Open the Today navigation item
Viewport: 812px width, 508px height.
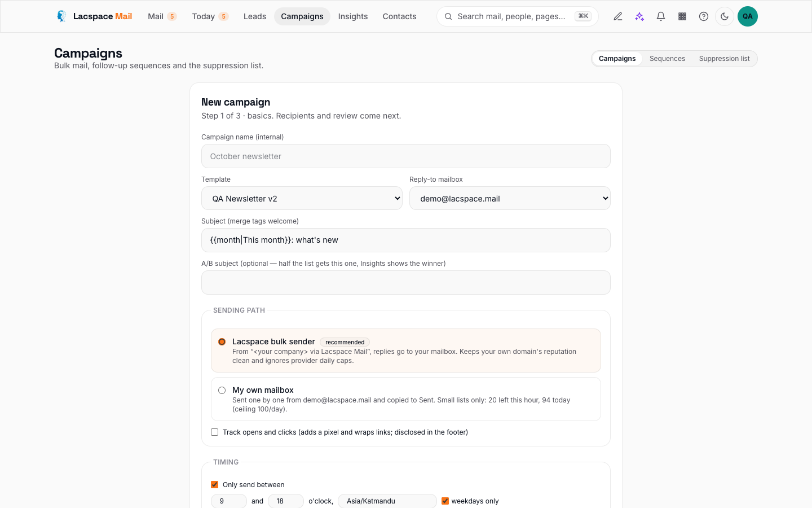pyautogui.click(x=210, y=16)
